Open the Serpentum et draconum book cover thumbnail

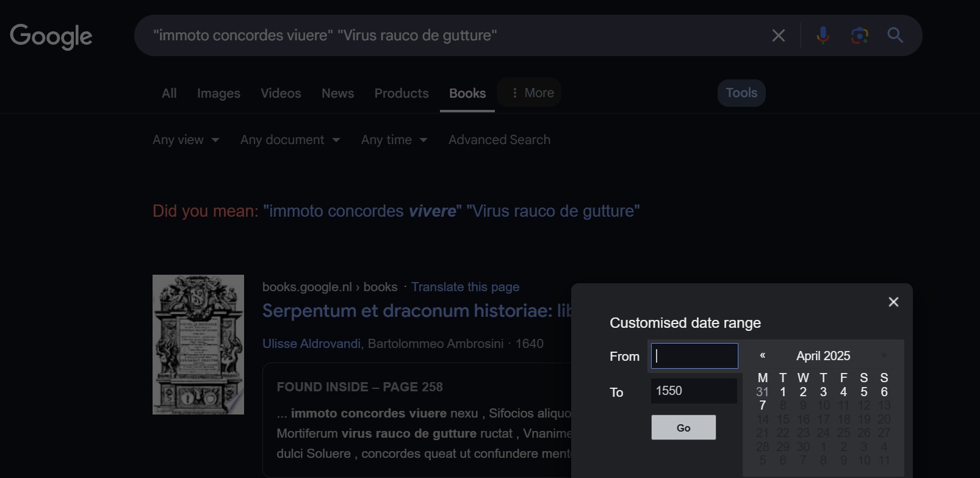[x=198, y=344]
